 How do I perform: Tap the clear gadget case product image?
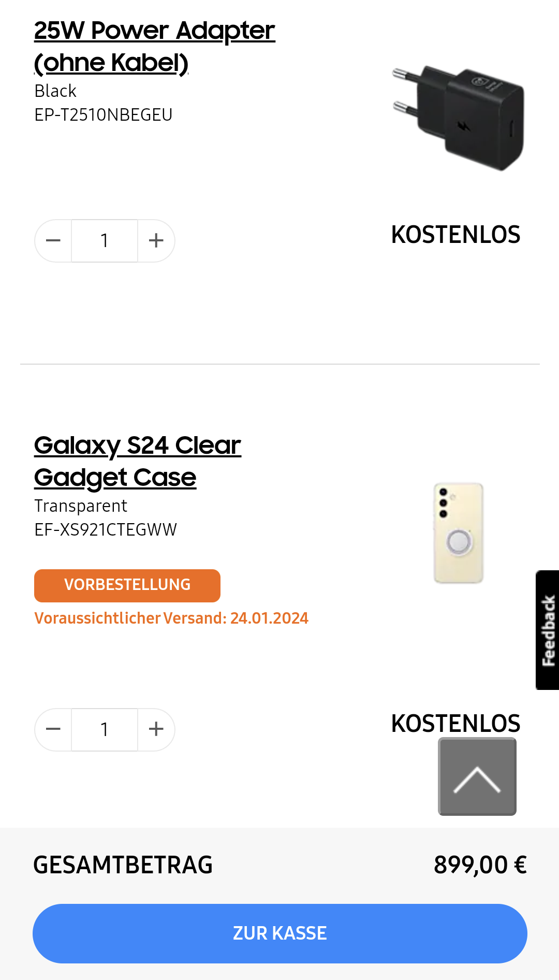click(x=459, y=533)
